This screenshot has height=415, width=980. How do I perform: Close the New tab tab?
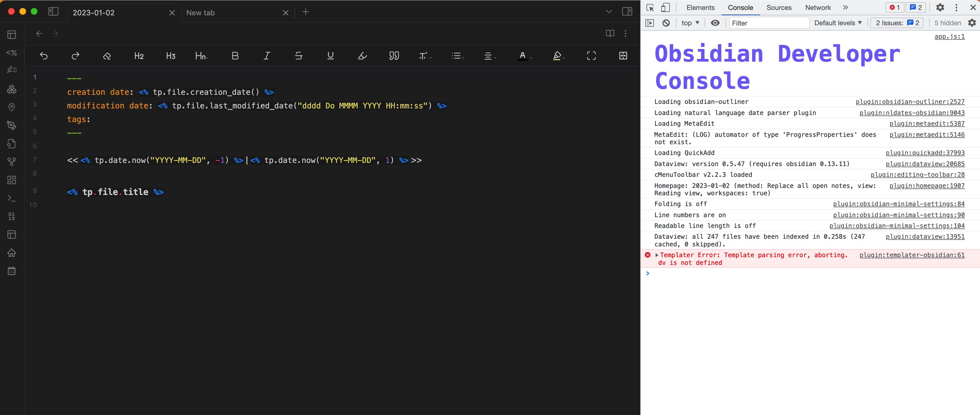286,13
